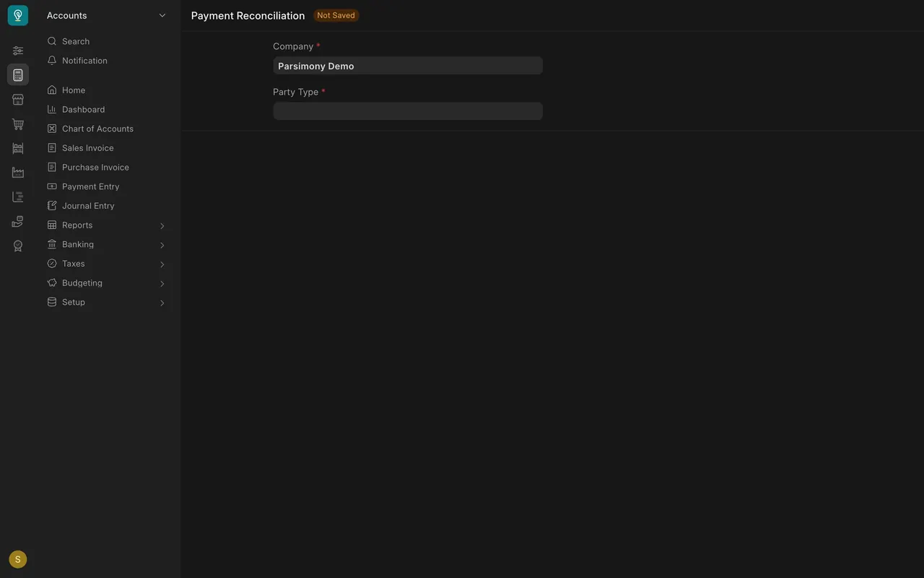Click the empty Party Type field
This screenshot has width=924, height=578.
[408, 111]
